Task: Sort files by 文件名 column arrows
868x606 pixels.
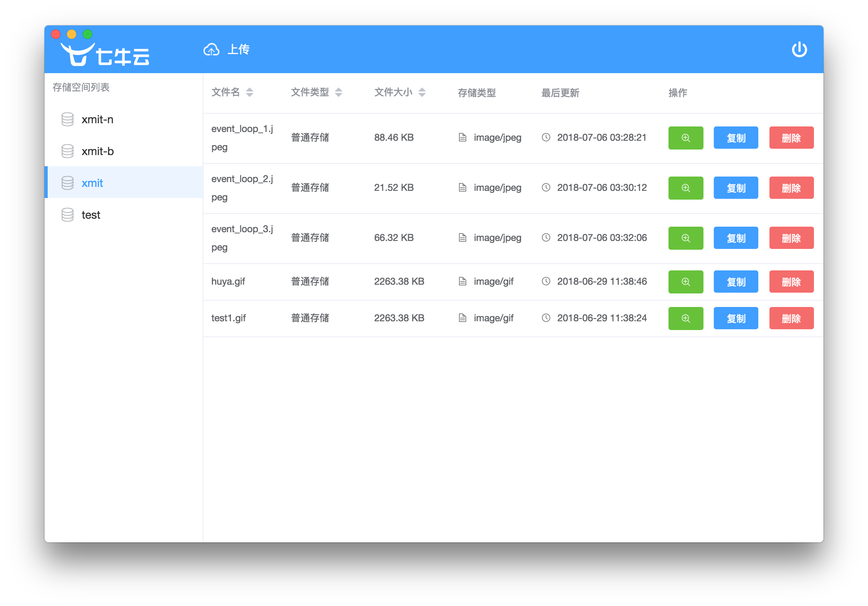Action: (250, 93)
